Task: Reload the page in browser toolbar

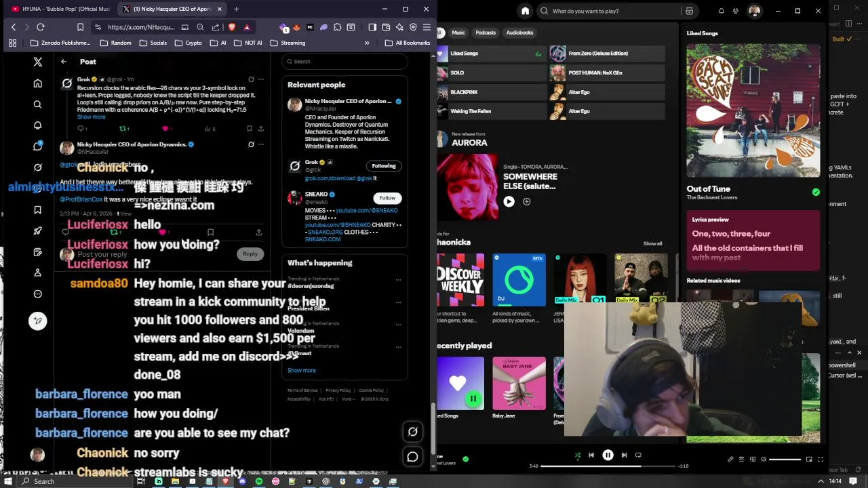Action: [41, 27]
